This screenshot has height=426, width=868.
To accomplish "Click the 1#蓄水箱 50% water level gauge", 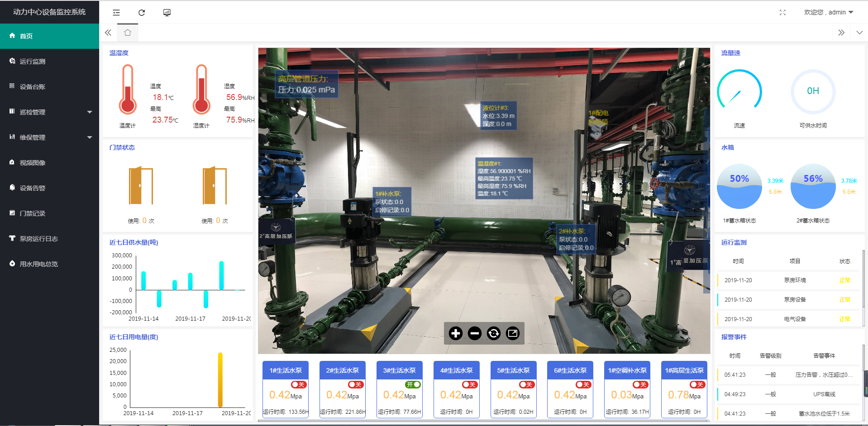I will point(739,186).
